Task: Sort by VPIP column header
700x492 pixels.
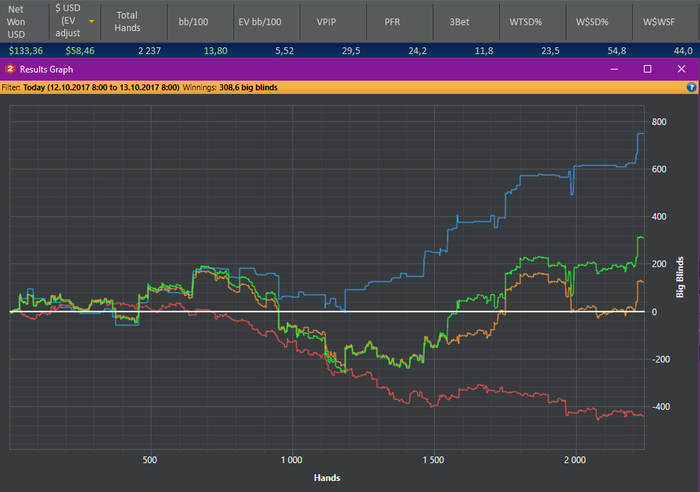Action: (326, 21)
